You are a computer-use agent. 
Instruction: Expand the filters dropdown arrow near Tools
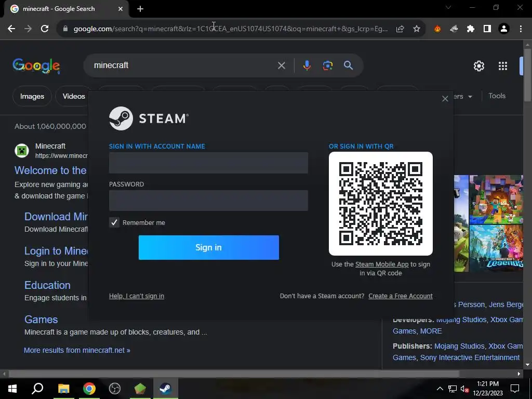point(470,97)
